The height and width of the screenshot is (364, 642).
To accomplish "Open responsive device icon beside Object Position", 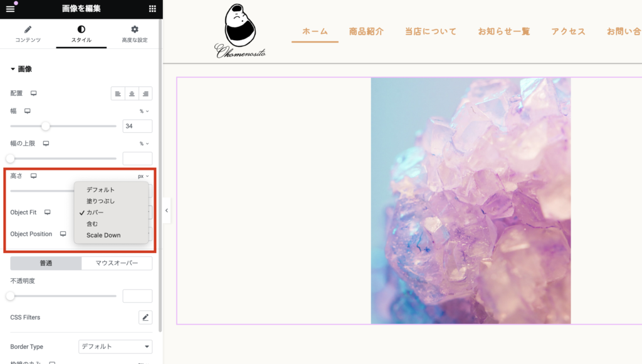I will pyautogui.click(x=63, y=234).
